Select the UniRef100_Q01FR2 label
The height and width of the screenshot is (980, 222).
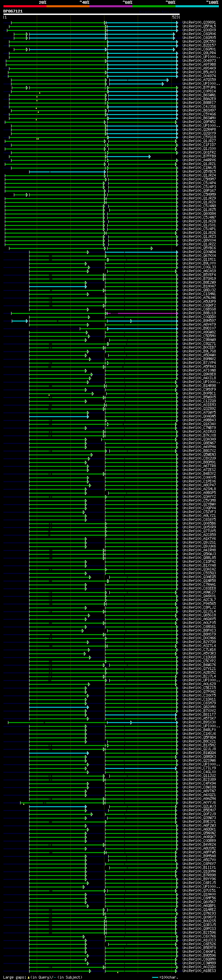coord(199,152)
